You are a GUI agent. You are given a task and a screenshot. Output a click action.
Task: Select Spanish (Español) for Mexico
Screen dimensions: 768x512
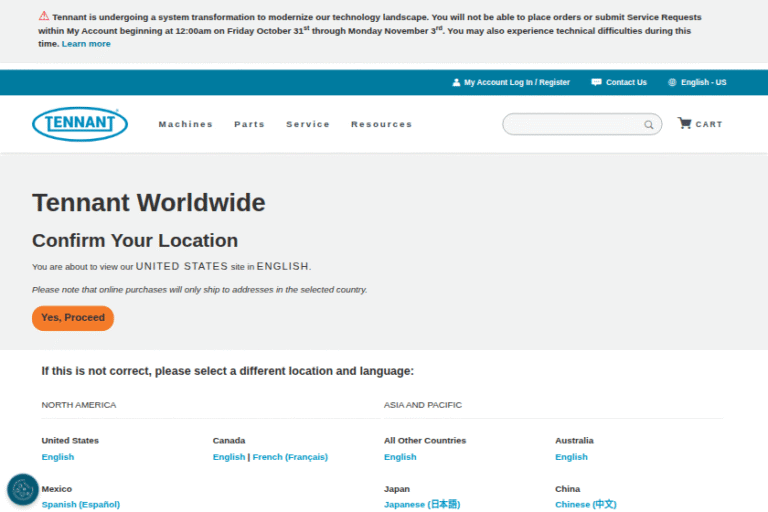80,504
